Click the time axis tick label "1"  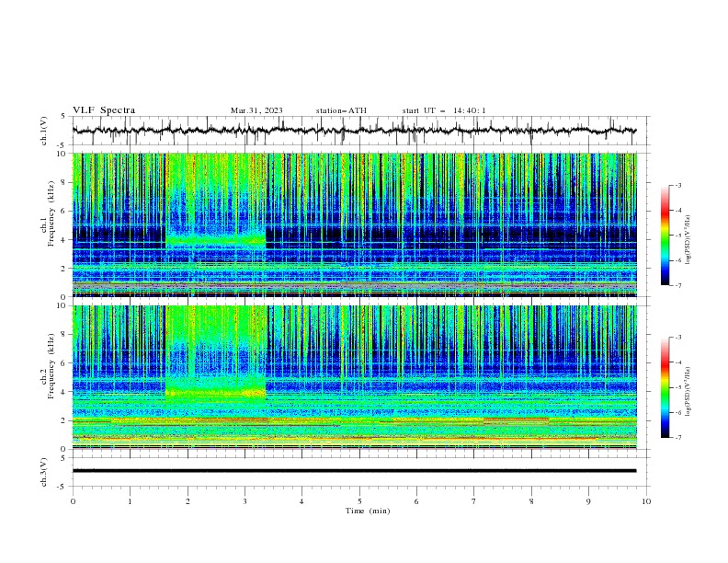coord(130,501)
